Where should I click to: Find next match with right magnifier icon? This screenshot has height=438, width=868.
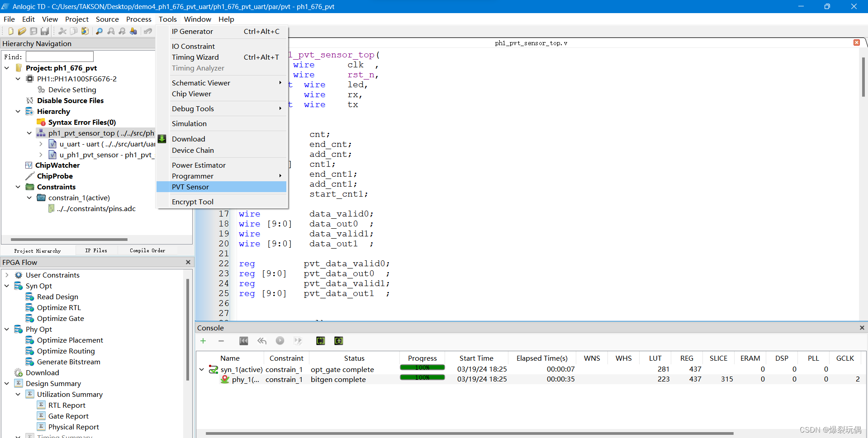[122, 31]
